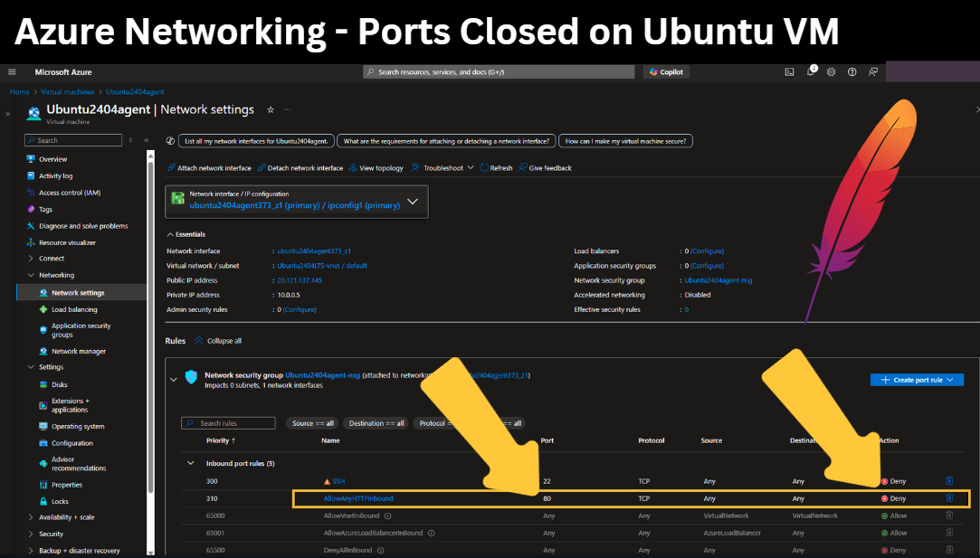This screenshot has width=980, height=558.
Task: Open the Overview sidebar item
Action: point(52,158)
